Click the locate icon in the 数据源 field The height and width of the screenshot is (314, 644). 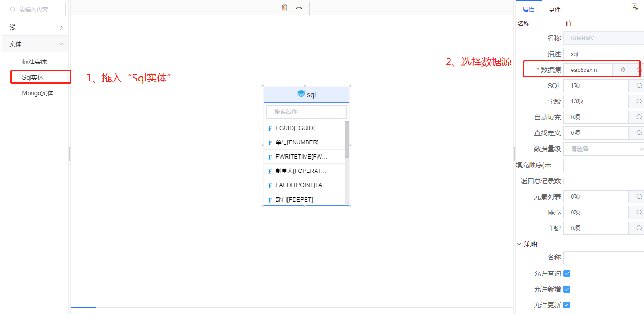point(623,70)
